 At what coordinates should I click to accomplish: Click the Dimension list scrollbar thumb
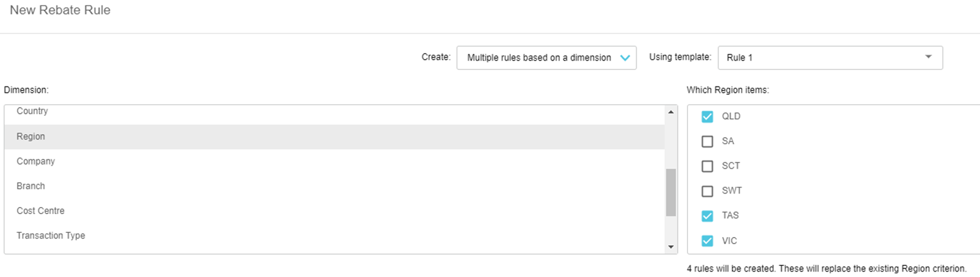[x=671, y=192]
